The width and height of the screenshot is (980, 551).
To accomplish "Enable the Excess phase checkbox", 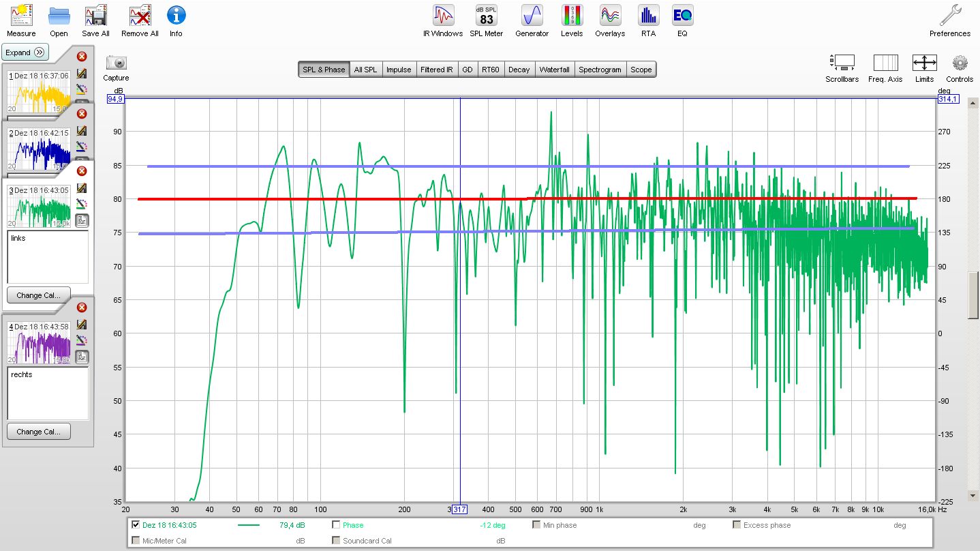I will tap(737, 525).
